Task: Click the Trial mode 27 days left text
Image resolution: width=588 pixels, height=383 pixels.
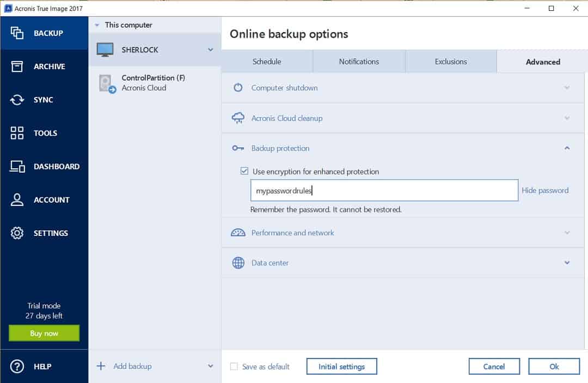Action: point(44,311)
